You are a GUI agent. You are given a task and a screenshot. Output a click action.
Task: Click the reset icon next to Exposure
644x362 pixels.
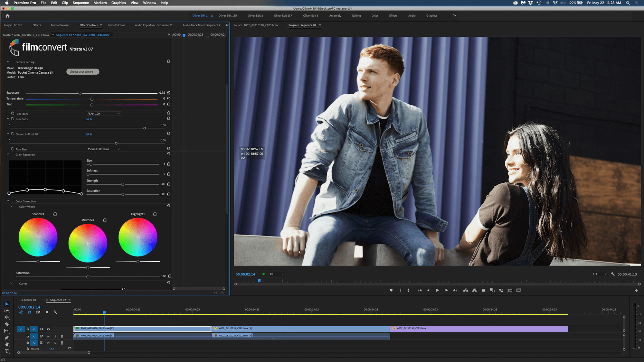pos(168,92)
